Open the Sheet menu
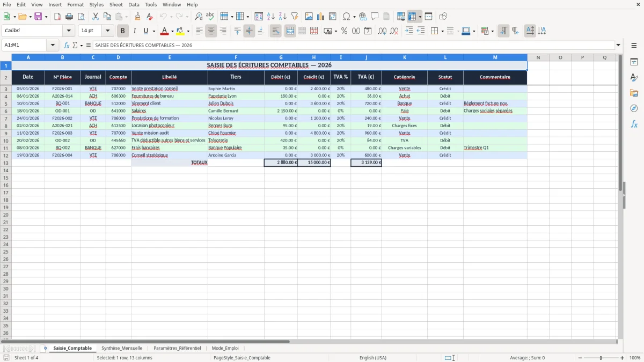The width and height of the screenshot is (644, 362). pos(116,4)
